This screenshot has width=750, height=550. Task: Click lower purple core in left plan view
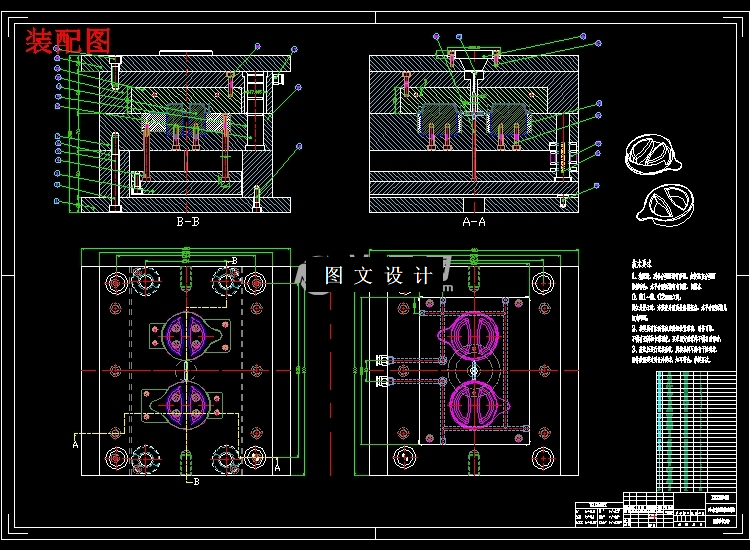[187, 405]
